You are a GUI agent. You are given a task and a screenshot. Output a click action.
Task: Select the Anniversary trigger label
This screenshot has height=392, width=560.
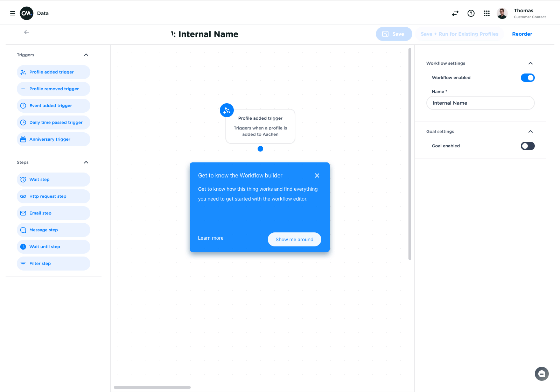(50, 139)
